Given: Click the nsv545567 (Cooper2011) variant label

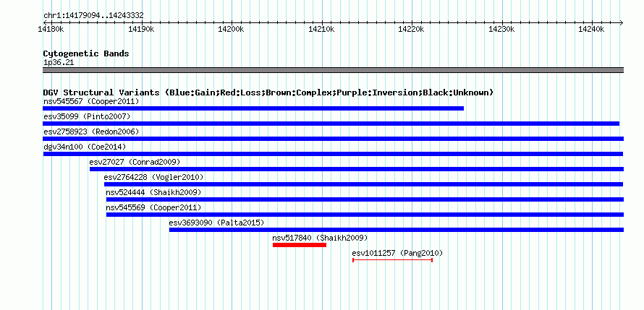Looking at the screenshot, I should click(x=91, y=101).
